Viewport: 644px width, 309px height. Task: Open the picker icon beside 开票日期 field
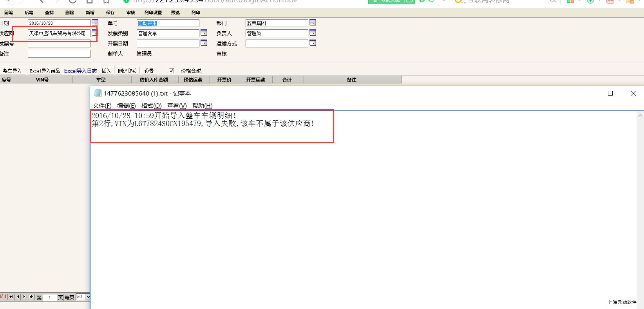204,43
